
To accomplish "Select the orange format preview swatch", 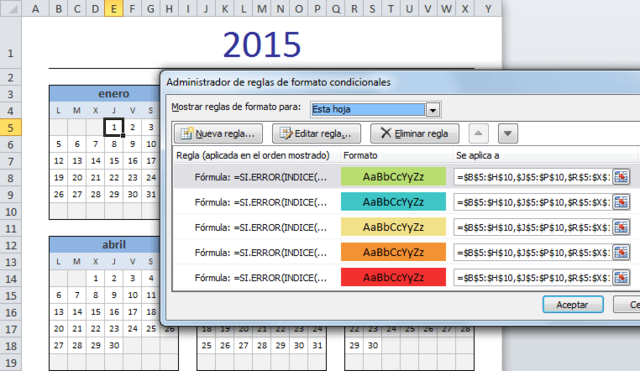I will click(x=393, y=253).
